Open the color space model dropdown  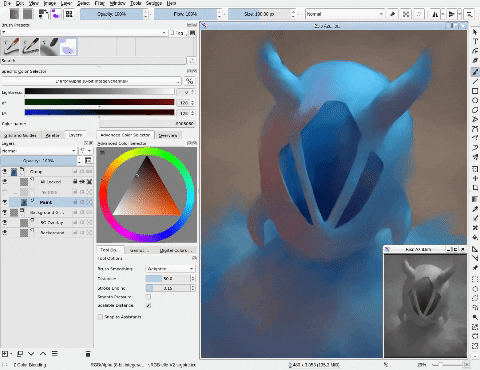[91, 81]
